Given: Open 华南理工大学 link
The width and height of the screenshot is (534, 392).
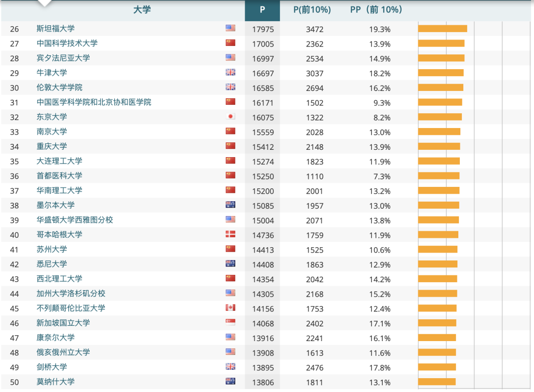Looking at the screenshot, I should tap(60, 190).
